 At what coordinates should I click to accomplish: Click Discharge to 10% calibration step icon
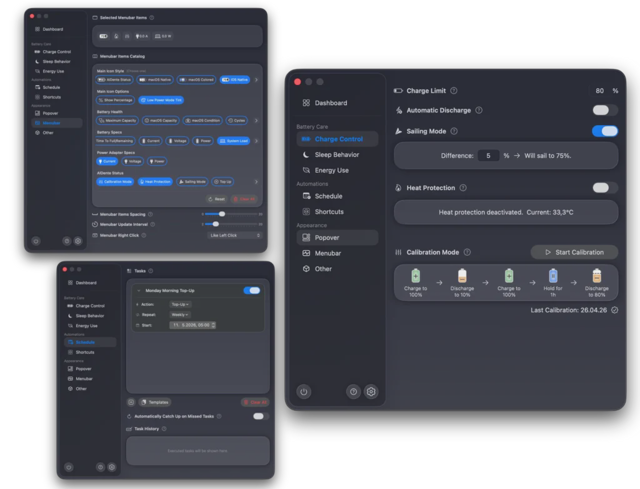[462, 276]
